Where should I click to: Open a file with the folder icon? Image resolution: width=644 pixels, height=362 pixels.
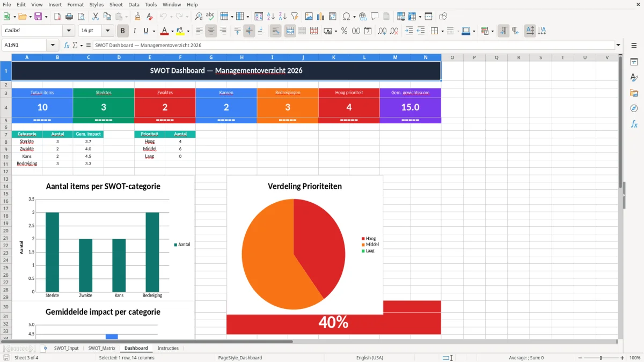(x=23, y=17)
